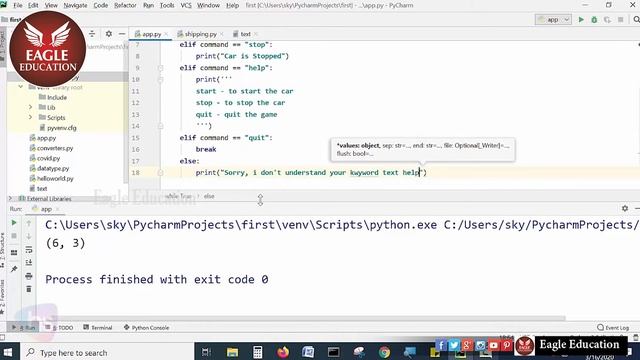
Task: Open Search Everywhere magnifier icon
Action: 636,20
